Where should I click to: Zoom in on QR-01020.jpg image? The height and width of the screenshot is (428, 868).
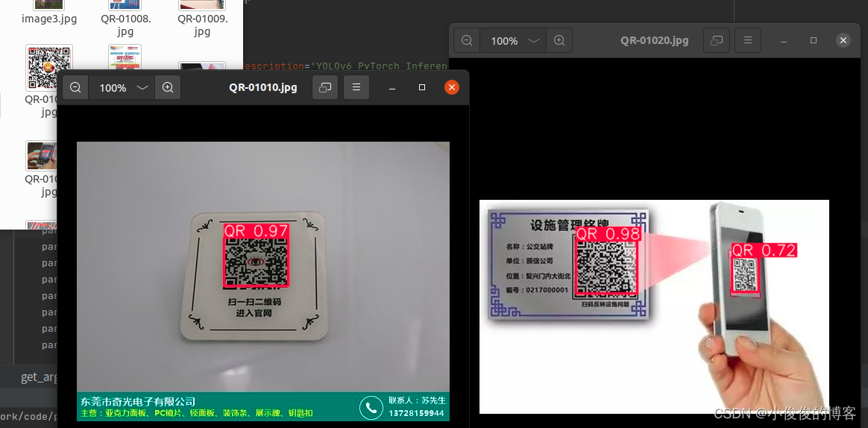(x=559, y=40)
